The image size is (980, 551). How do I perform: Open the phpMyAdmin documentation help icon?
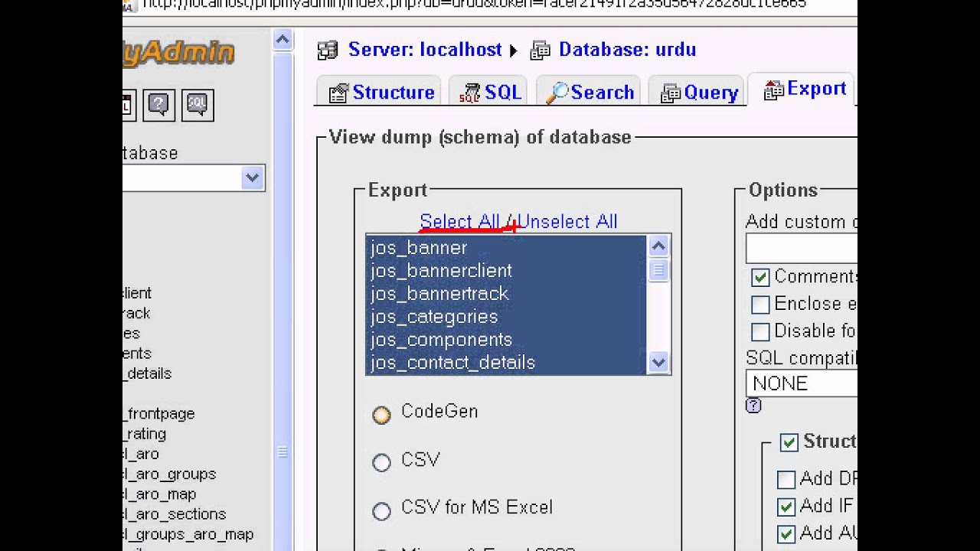coord(158,105)
